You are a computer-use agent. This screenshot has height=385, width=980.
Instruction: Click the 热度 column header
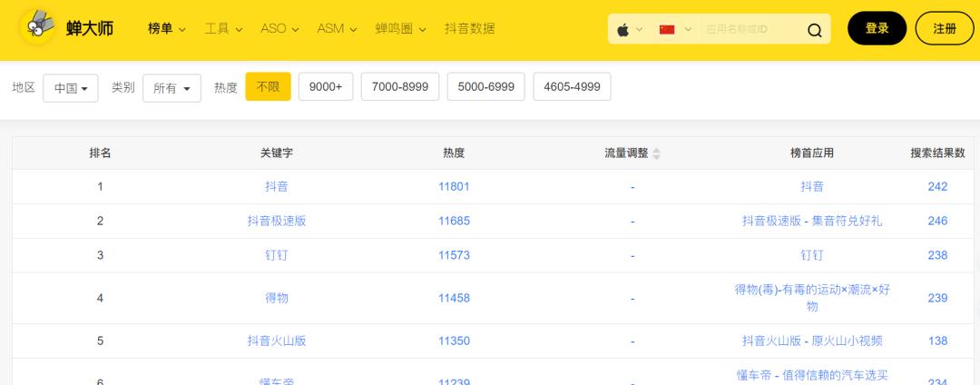tap(454, 153)
